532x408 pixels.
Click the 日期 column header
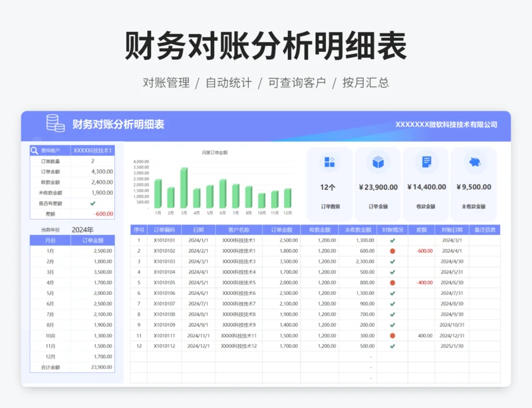click(x=198, y=230)
